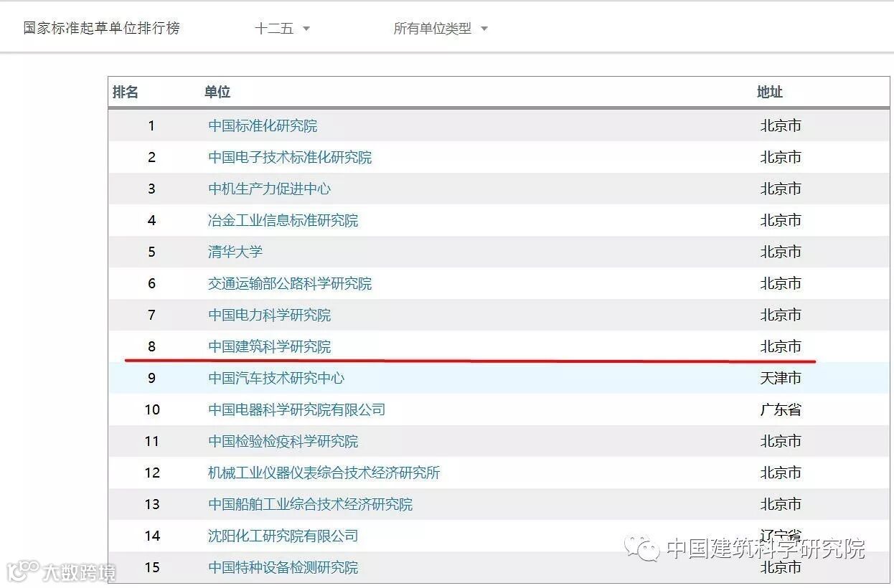Click rank number 9 cell

pyautogui.click(x=151, y=378)
